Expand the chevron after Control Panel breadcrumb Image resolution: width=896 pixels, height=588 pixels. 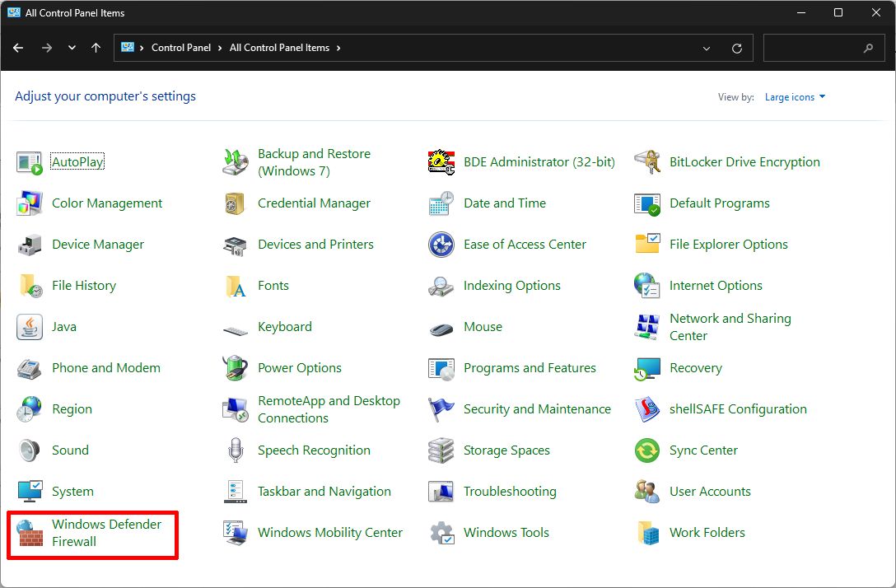point(221,49)
